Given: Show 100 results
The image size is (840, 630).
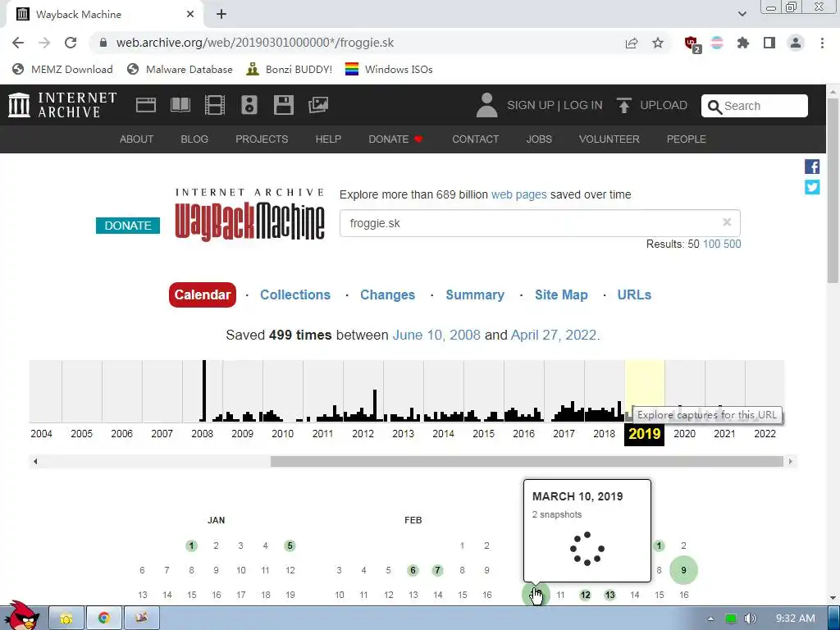Looking at the screenshot, I should 711,244.
